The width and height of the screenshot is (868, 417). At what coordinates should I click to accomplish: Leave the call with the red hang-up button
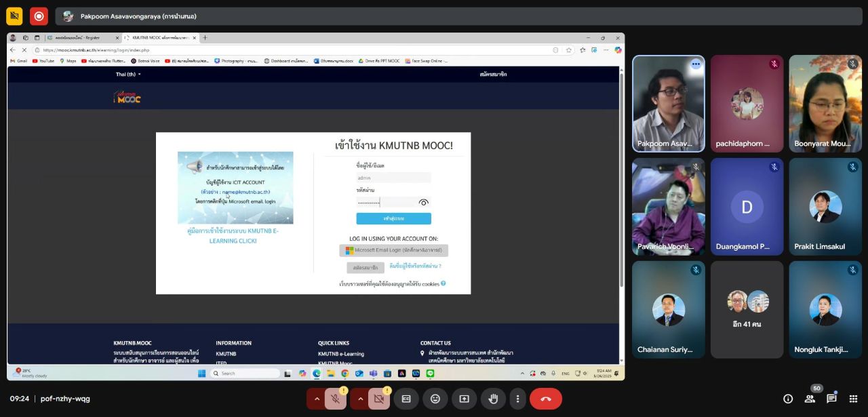[x=546, y=399]
